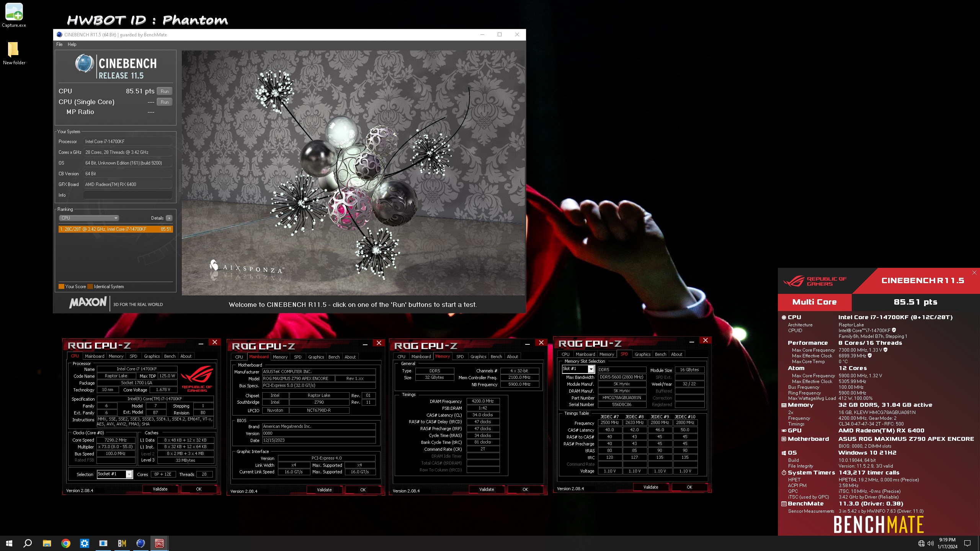The image size is (980, 551).
Task: Maximize the Cinebench window
Action: click(500, 35)
